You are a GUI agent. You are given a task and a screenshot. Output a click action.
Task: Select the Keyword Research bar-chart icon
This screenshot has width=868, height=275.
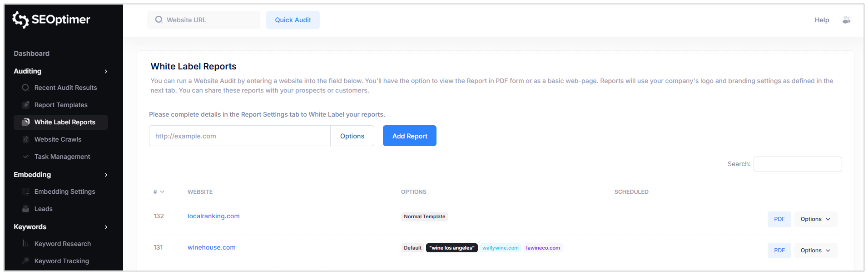click(25, 244)
